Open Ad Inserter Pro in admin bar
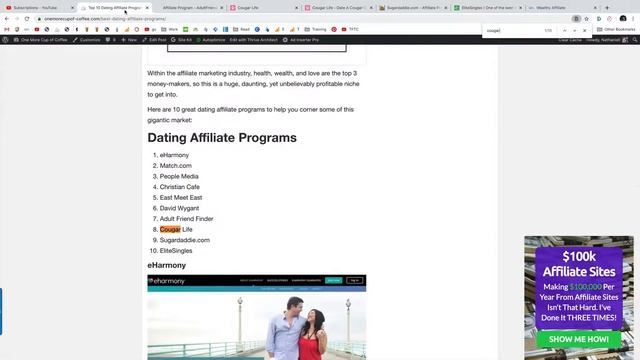Screen dimensions: 640x360 pos(301,40)
